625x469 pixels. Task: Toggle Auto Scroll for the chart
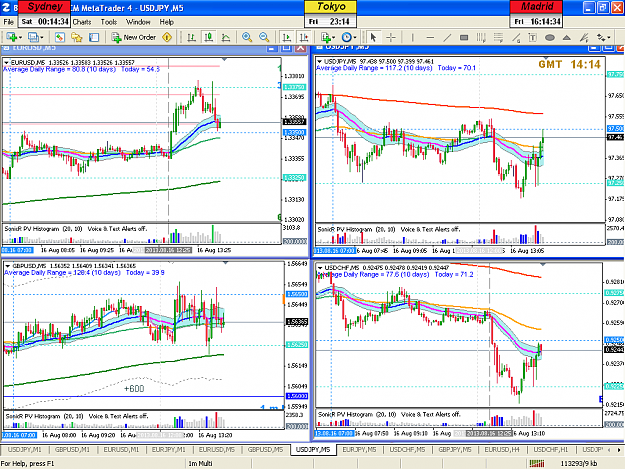[x=287, y=37]
